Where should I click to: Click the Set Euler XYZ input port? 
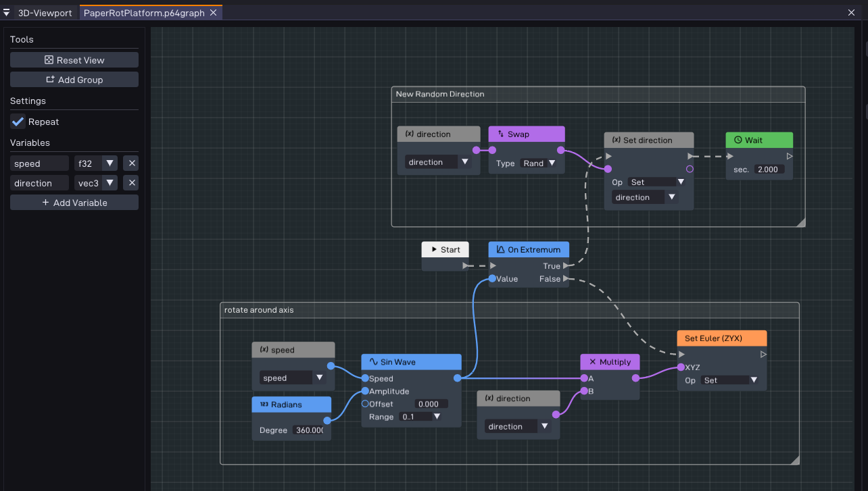tap(681, 367)
